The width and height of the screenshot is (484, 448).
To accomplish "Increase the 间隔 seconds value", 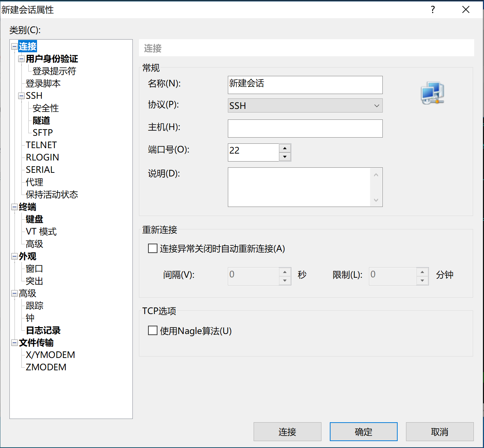I will point(285,272).
